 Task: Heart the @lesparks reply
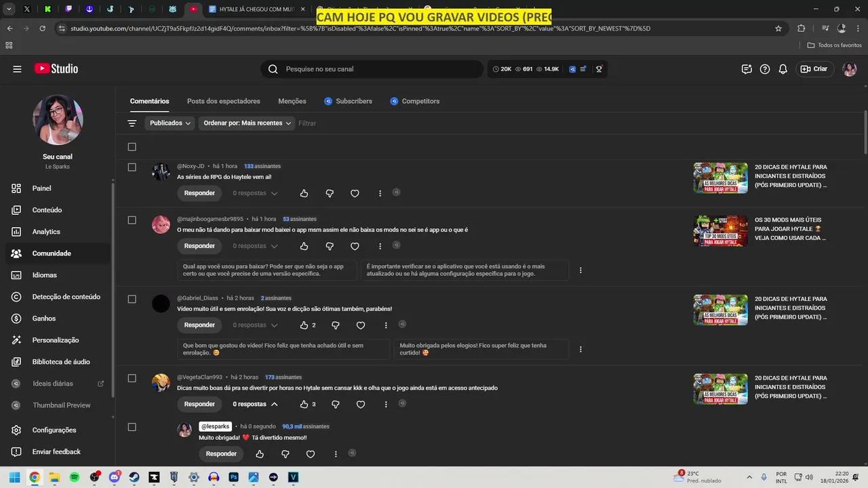point(311,454)
